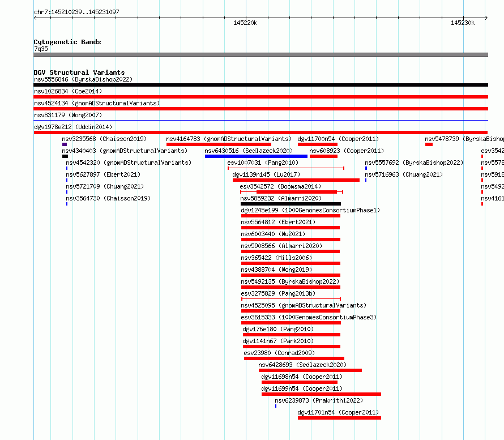The image size is (504, 440).
Task: Click dgv1245e199 1000GenomesConsortiumPhase1 label
Action: [x=310, y=210]
